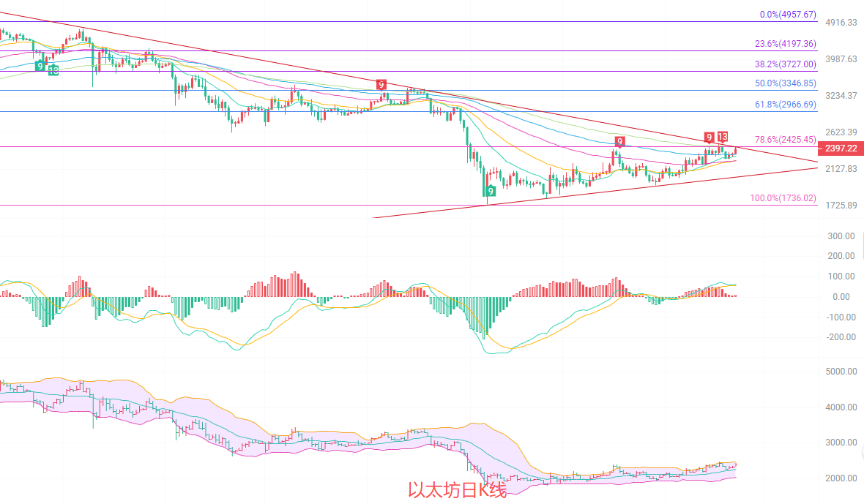Click the 5000.00 Bollinger axis label
The height and width of the screenshot is (504, 864).
click(841, 372)
